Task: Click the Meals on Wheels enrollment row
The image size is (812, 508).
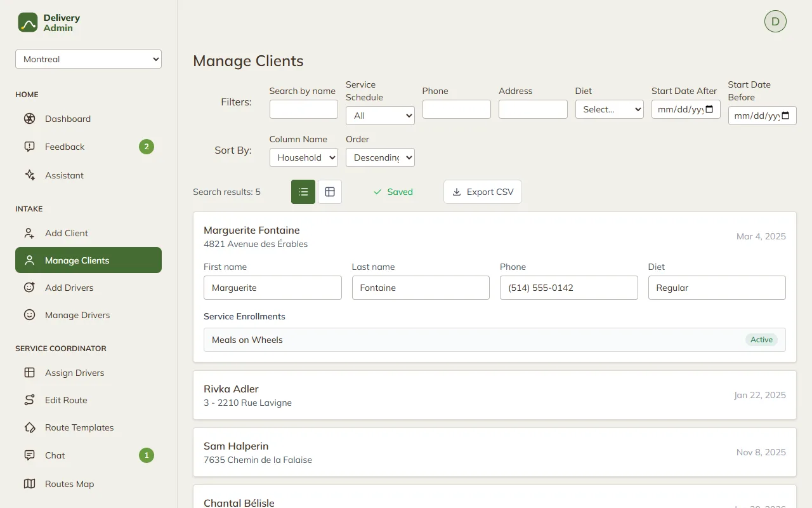Action: coord(495,340)
